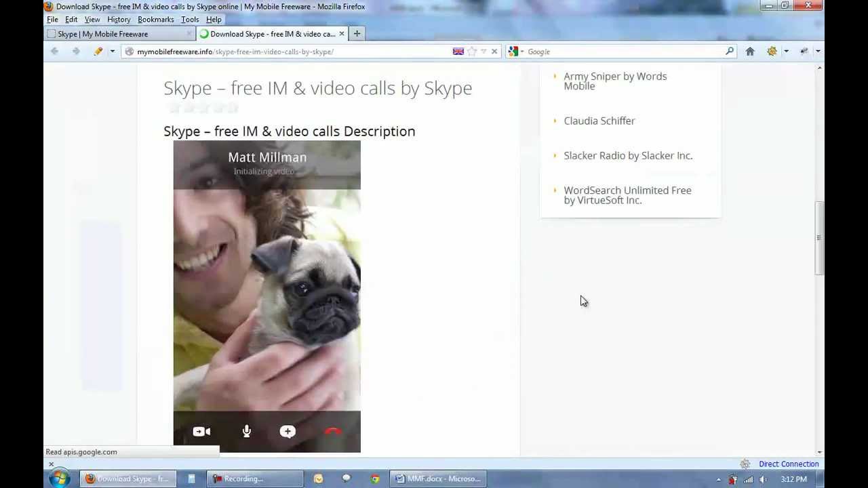
Task: Go to the home page icon
Action: [x=750, y=52]
